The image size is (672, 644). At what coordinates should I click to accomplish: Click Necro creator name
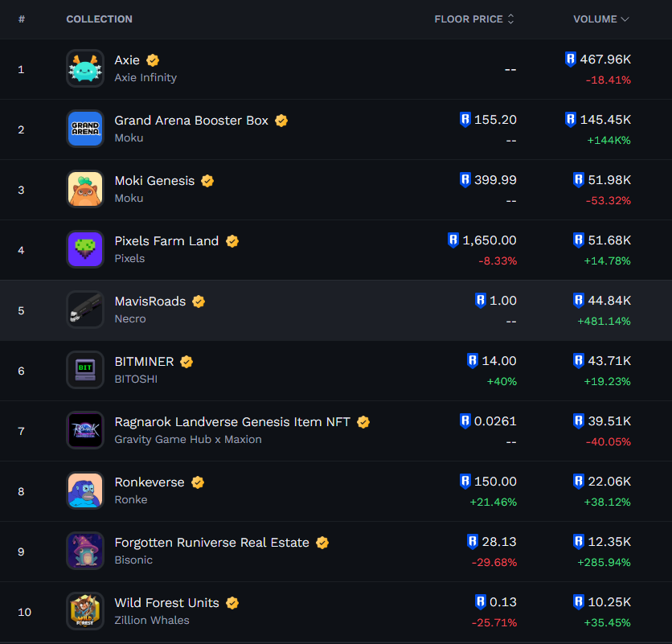coord(130,319)
